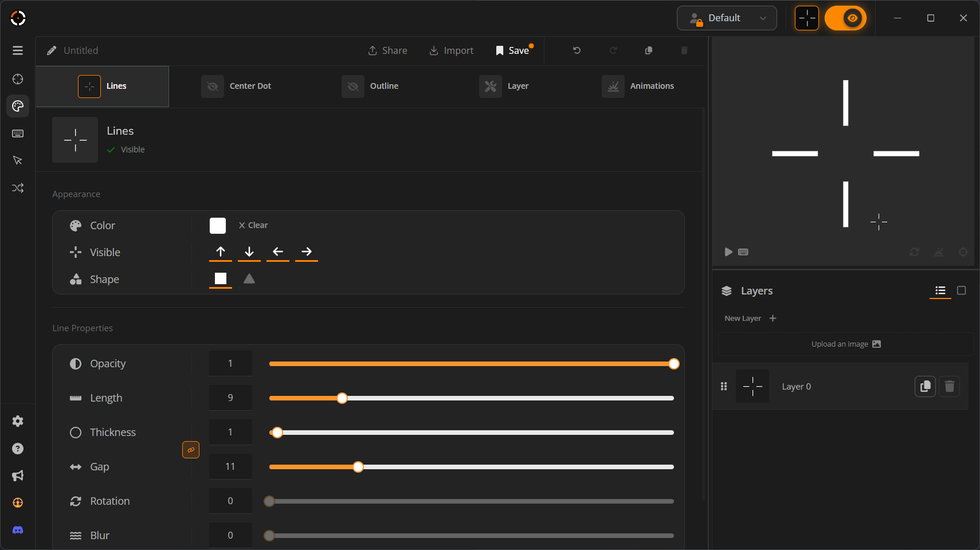The width and height of the screenshot is (980, 550).
Task: Open the white color swatch picker
Action: pyautogui.click(x=218, y=226)
